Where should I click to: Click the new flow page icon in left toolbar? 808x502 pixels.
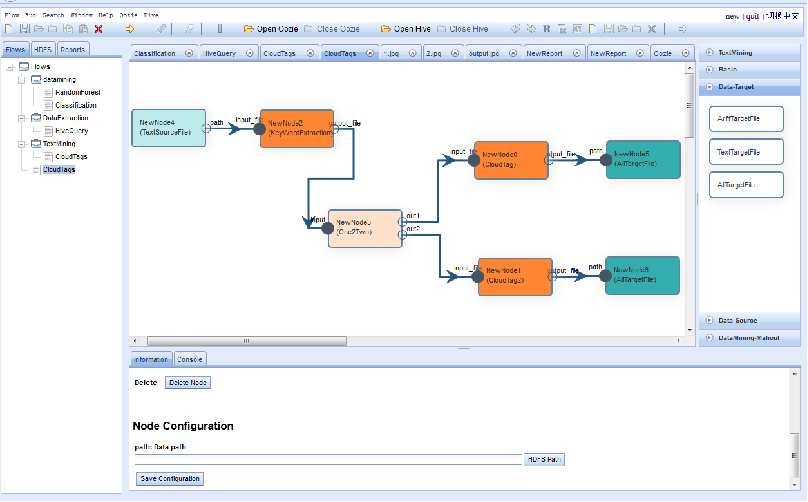point(9,29)
